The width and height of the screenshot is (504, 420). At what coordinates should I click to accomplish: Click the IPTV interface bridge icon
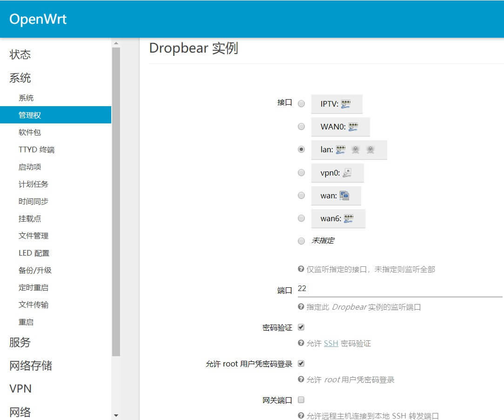(x=345, y=104)
